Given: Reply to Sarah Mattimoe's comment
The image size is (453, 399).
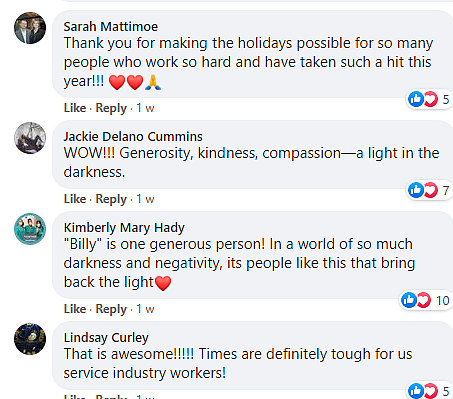Looking at the screenshot, I should tap(111, 108).
